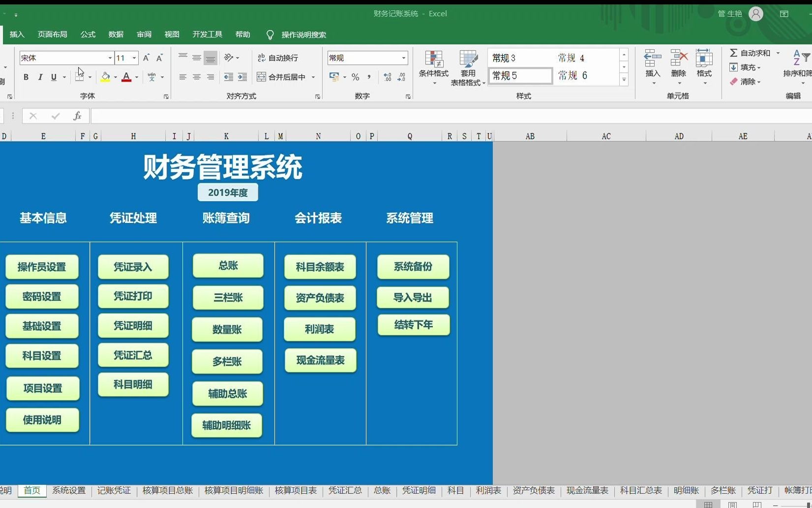This screenshot has width=812, height=508.
Task: Switch to normal view icon
Action: point(708,505)
